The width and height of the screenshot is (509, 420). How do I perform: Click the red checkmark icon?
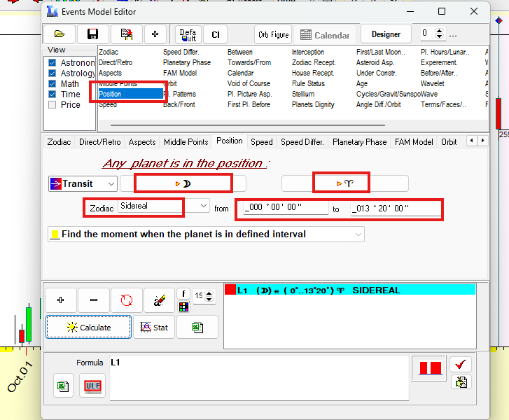coord(460,364)
